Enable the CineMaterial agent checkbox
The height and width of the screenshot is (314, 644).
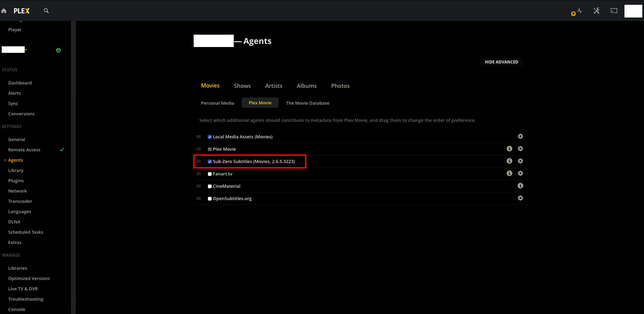[209, 186]
